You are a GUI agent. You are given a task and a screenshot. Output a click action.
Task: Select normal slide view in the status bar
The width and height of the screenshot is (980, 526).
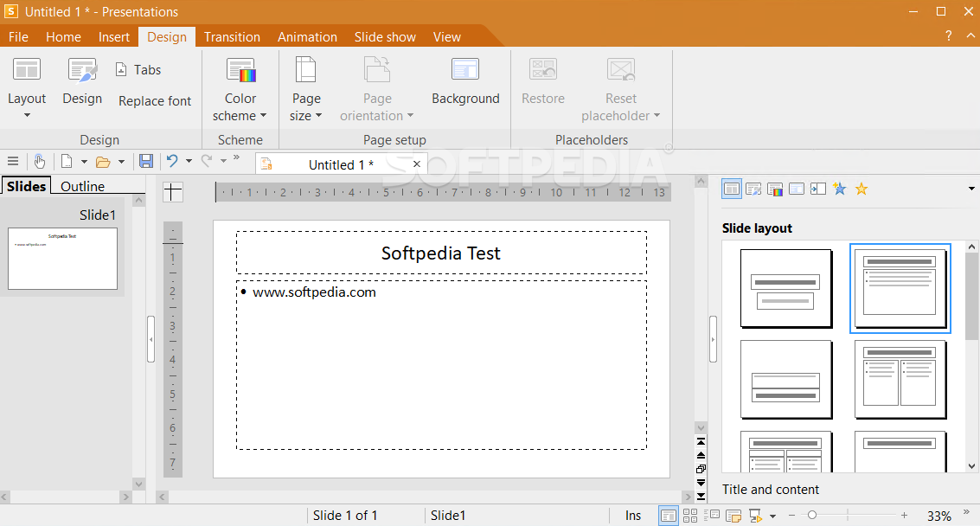coord(668,516)
